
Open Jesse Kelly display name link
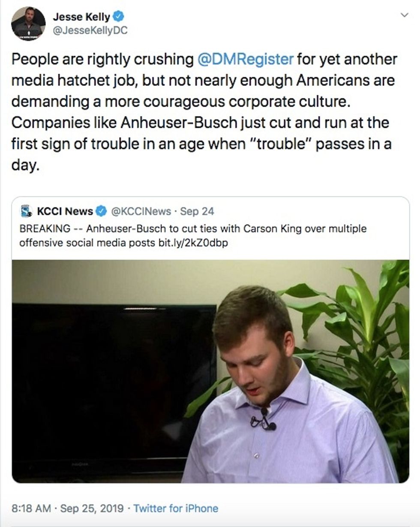pos(81,17)
